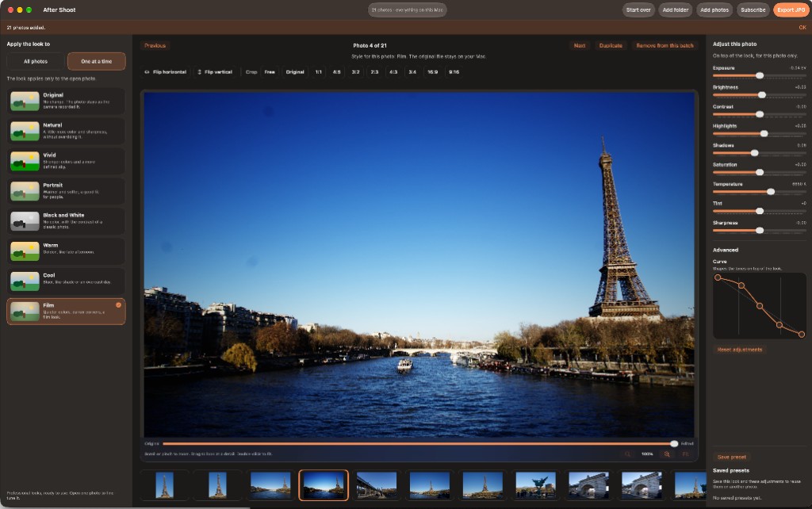Viewport: 812px width, 509px height.
Task: Open the first thumbnail in the filmstrip
Action: 165,485
